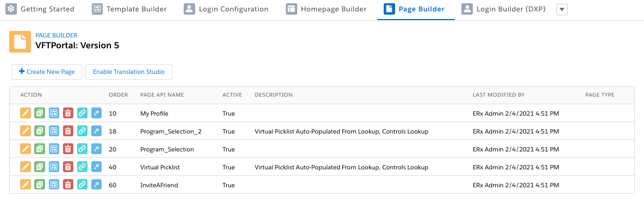Click Enable Translation Studio button
Viewport: 644px width, 203px height.
point(129,72)
